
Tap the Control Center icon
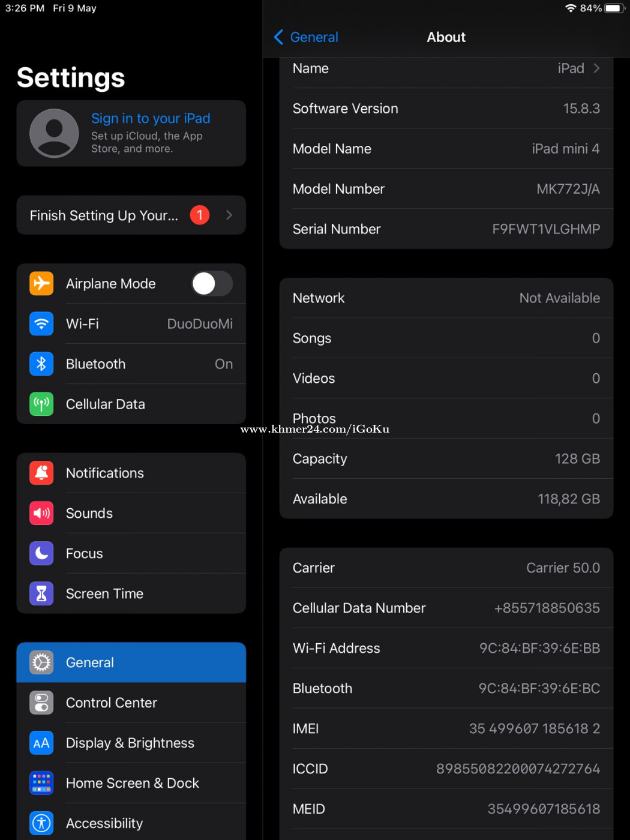click(41, 703)
